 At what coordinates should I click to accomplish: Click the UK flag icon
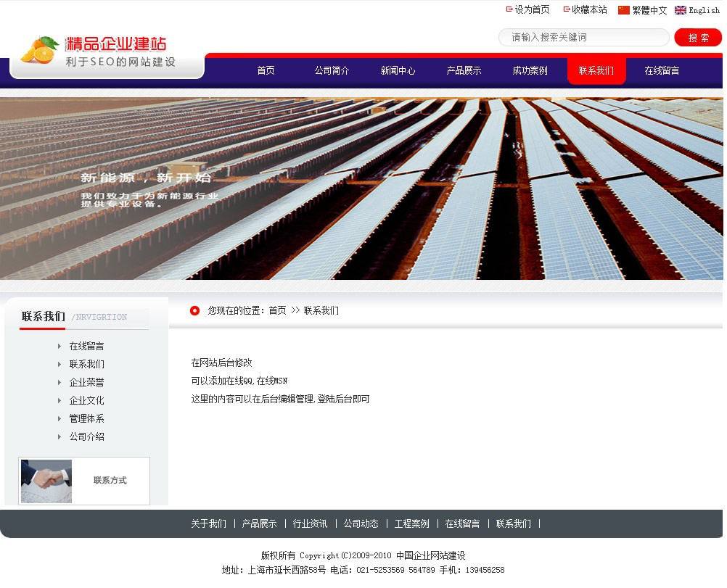[x=680, y=10]
